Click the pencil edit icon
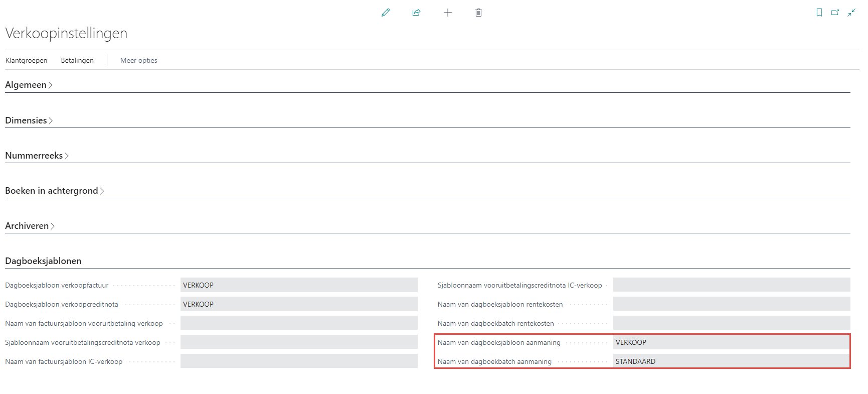This screenshot has width=868, height=394. pos(385,13)
